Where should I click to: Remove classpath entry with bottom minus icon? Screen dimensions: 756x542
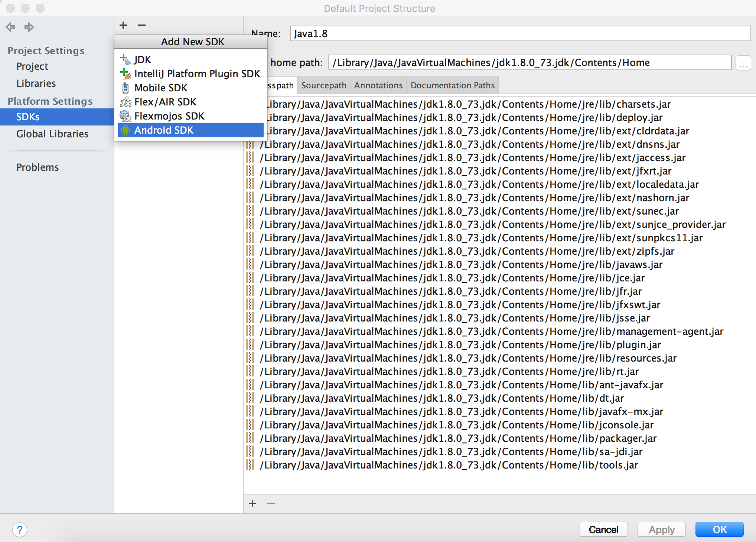point(271,503)
